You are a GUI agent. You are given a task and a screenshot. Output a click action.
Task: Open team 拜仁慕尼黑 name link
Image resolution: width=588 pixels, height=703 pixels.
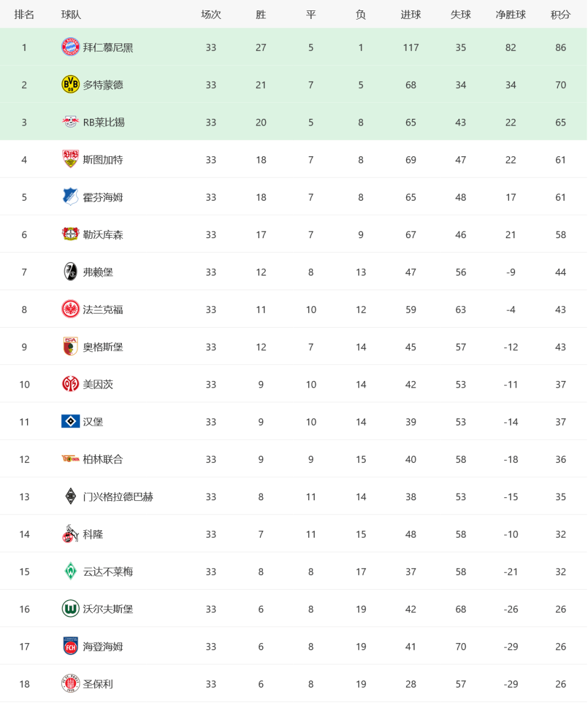108,48
